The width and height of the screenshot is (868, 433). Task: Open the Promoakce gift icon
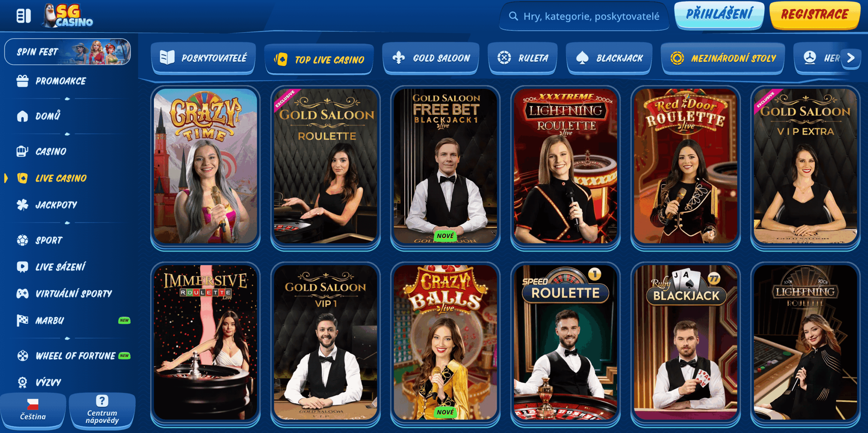click(x=22, y=81)
